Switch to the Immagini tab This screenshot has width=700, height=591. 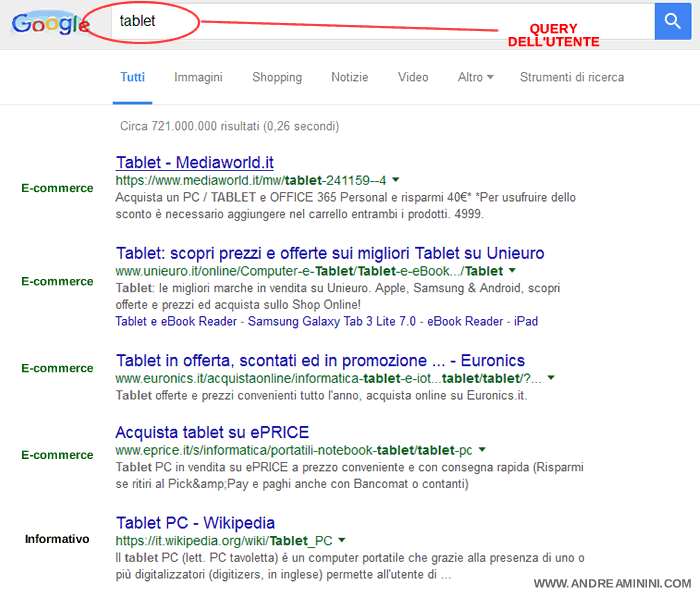point(198,77)
